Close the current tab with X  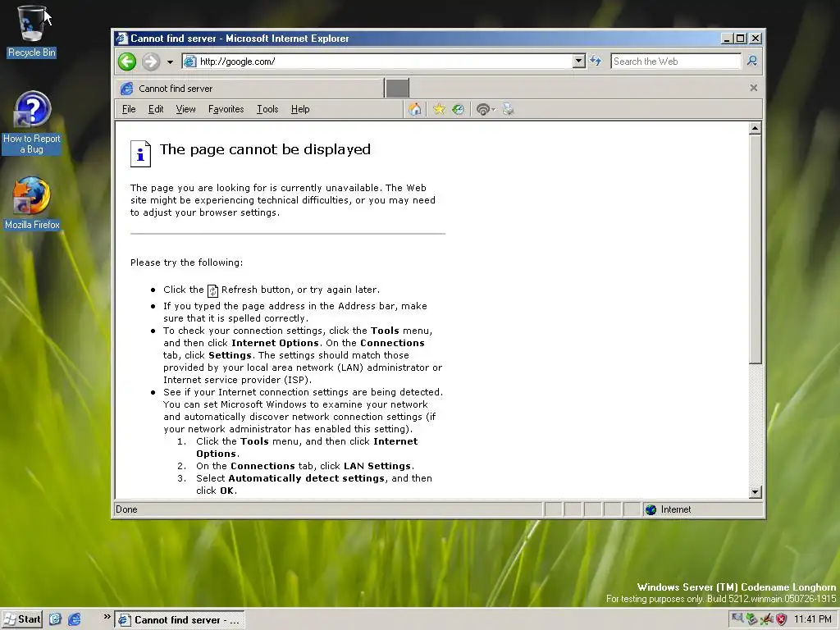tap(754, 88)
